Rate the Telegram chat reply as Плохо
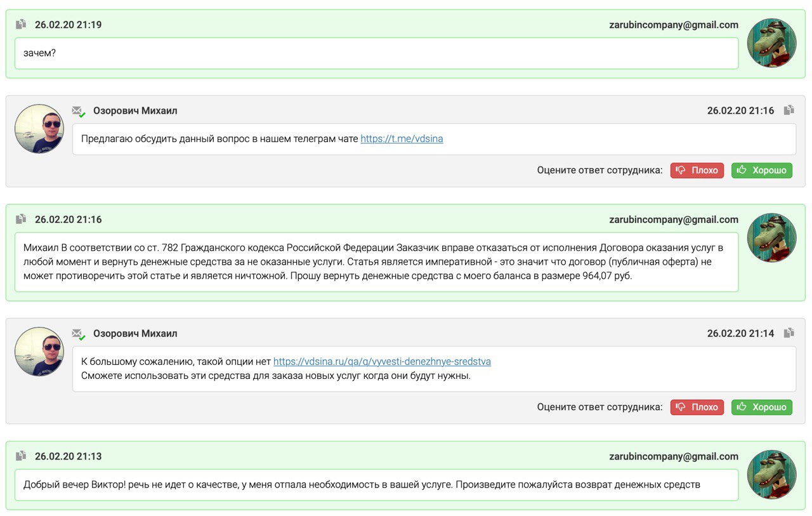 (697, 170)
